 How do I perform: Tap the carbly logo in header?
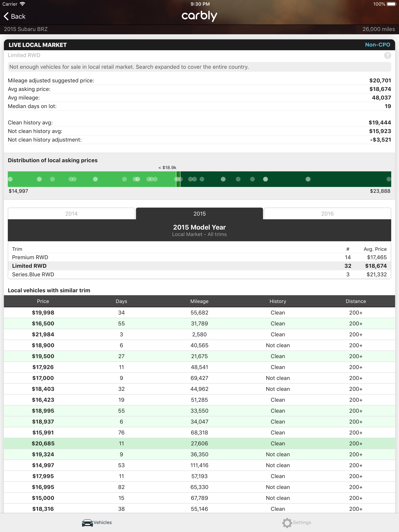(199, 16)
